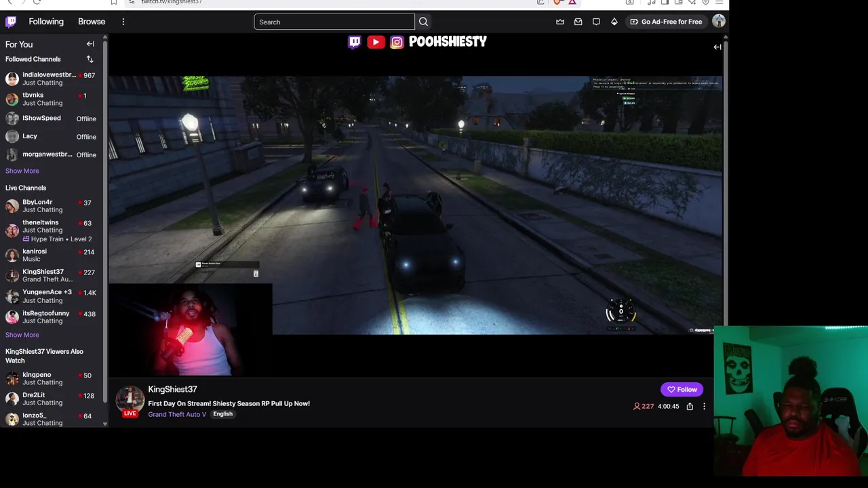Open the user profile avatar menu
The width and height of the screenshot is (868, 488).
click(719, 22)
